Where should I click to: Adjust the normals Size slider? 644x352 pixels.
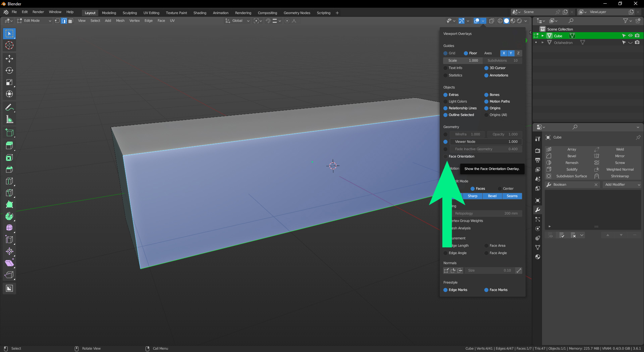[489, 271]
